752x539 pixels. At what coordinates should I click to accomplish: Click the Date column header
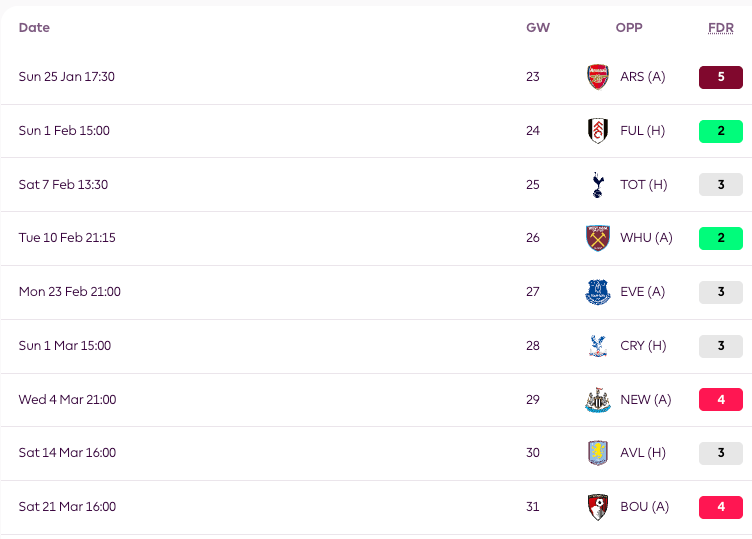(x=34, y=28)
